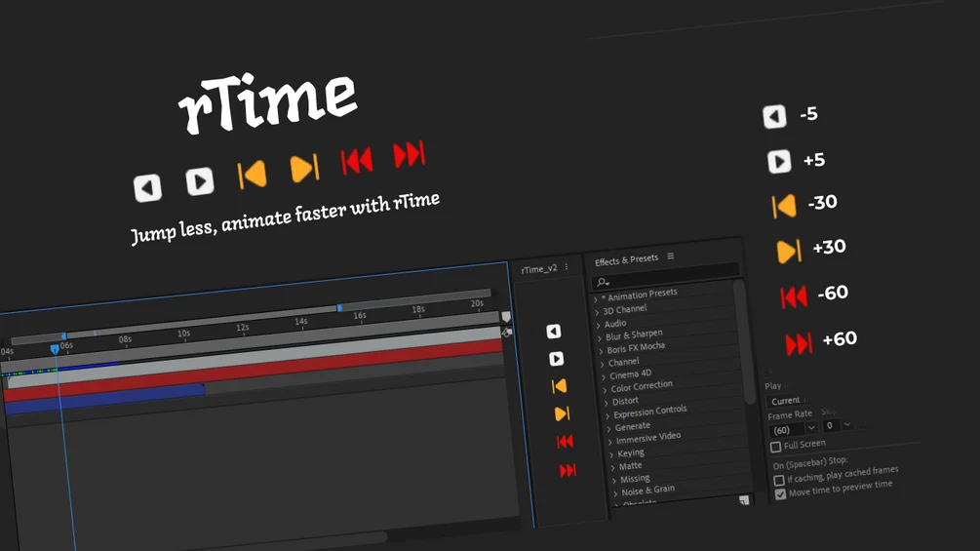Image resolution: width=980 pixels, height=551 pixels.
Task: Expand the Color Correction category
Action: 605,390
